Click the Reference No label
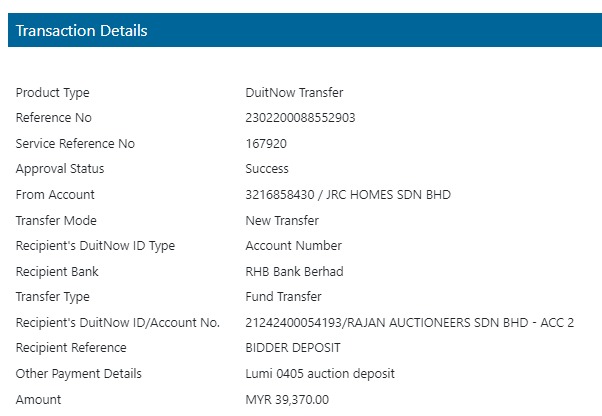Image resolution: width=602 pixels, height=416 pixels. tap(54, 118)
